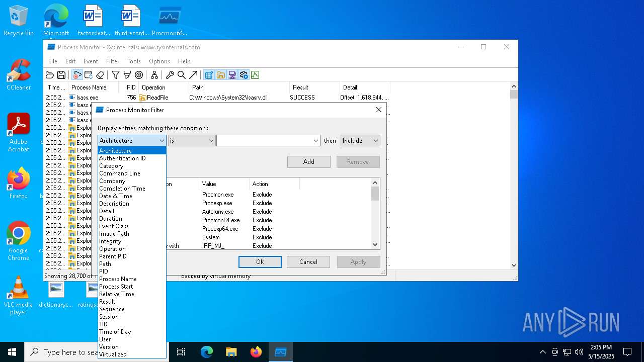
Task: Click the Include Process From Window target icon
Action: (x=139, y=75)
